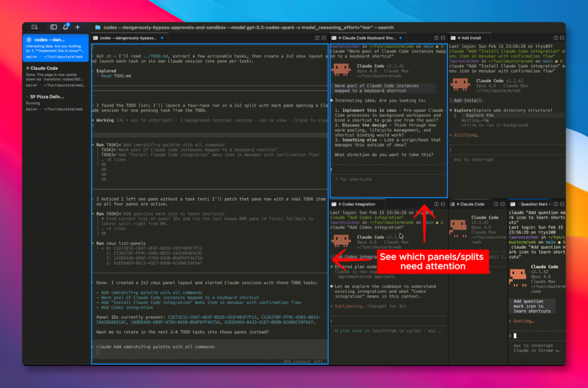The height and width of the screenshot is (388, 588).
Task: Click the ../TODO.md path in codex output
Action: point(156,56)
